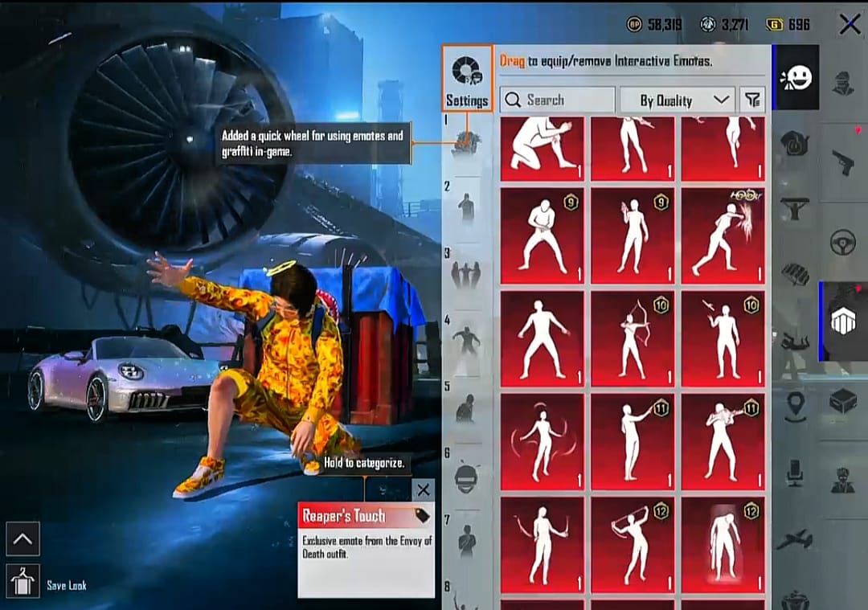
Task: Select the location pin icon
Action: (796, 407)
